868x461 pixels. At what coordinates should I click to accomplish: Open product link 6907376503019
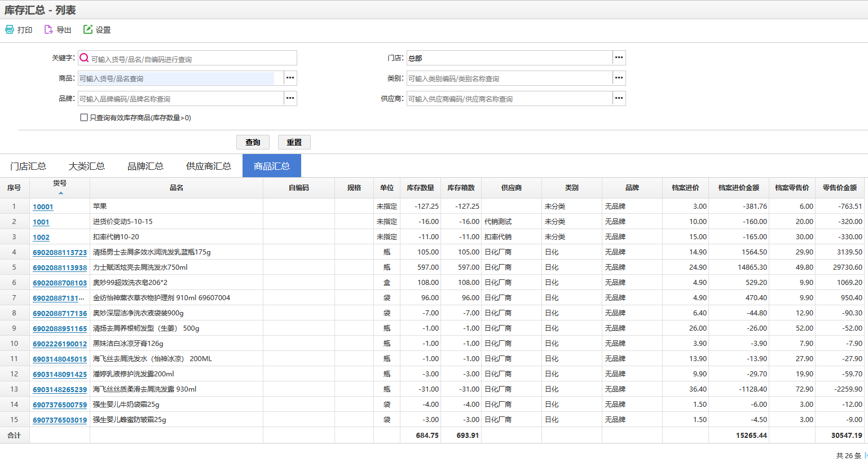[x=60, y=420]
